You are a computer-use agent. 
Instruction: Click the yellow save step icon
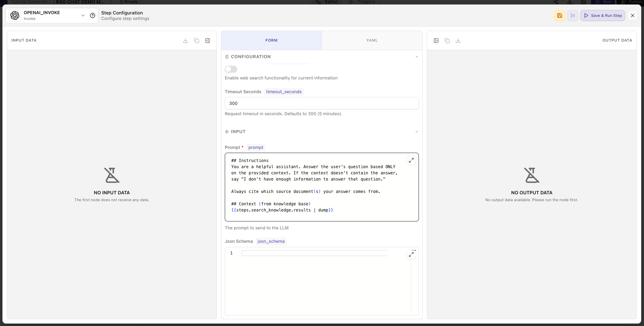coord(560,15)
